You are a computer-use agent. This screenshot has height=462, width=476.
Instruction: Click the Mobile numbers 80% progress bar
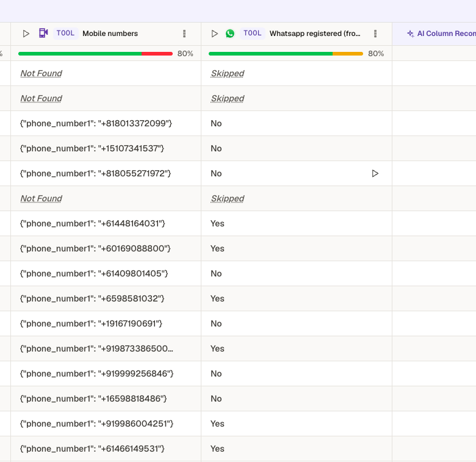pyautogui.click(x=95, y=54)
